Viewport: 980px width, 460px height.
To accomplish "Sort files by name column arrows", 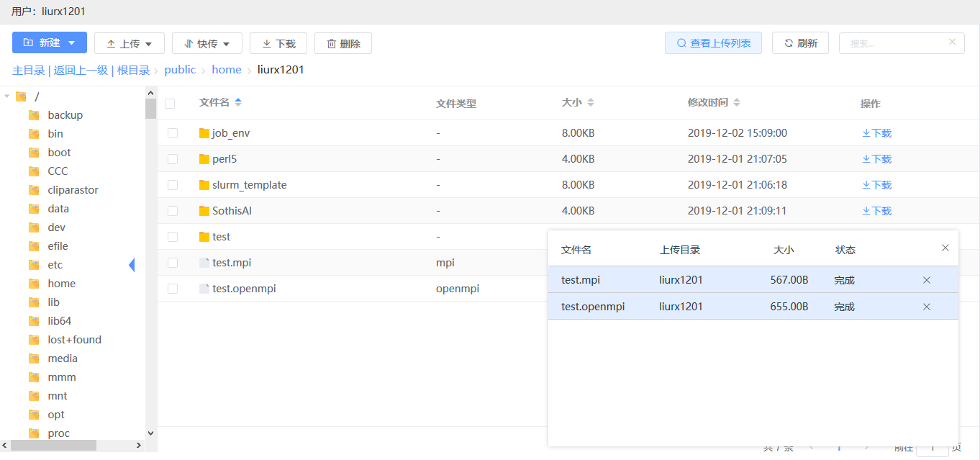I will click(238, 103).
